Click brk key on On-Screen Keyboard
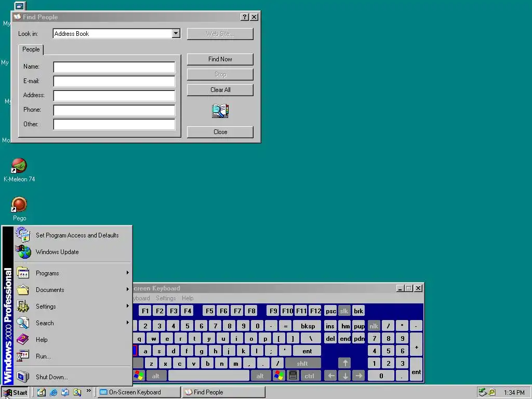 (358, 311)
